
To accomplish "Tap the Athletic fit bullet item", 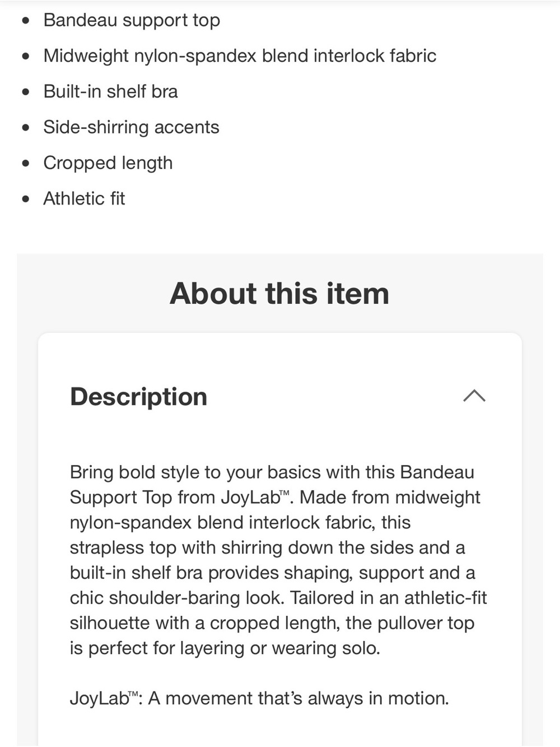I will coord(84,198).
